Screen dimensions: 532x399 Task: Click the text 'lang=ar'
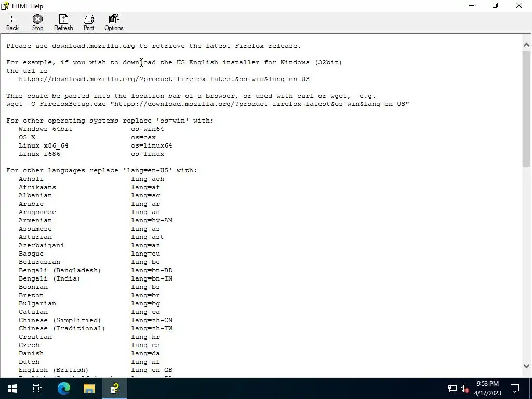coord(145,204)
